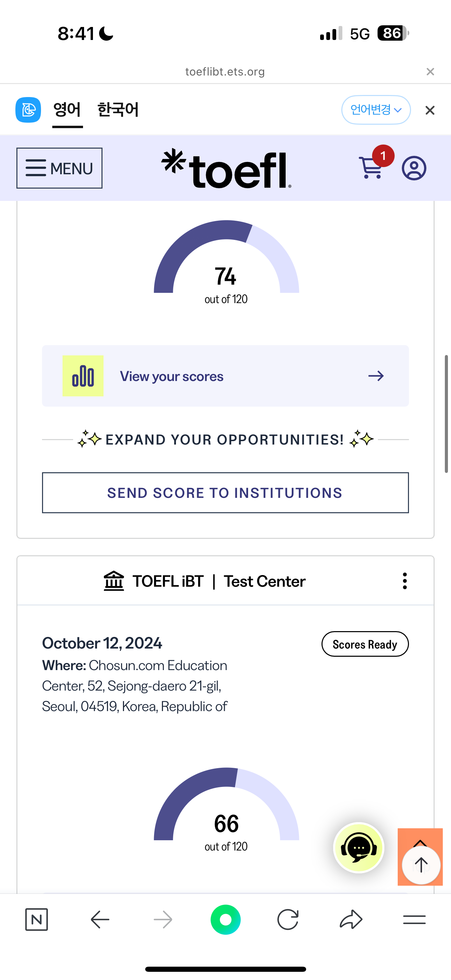Tap the Naver N home icon
The height and width of the screenshot is (980, 451).
pos(37,920)
